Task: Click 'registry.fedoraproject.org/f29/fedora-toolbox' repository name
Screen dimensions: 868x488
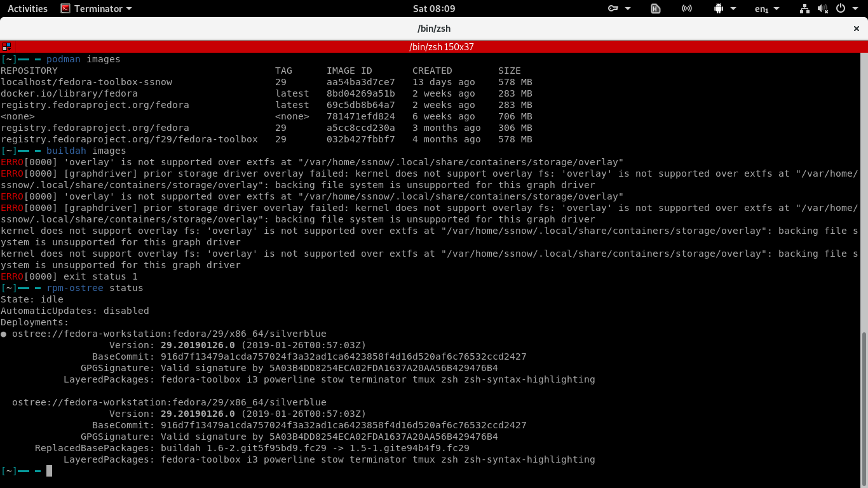Action: (129, 139)
